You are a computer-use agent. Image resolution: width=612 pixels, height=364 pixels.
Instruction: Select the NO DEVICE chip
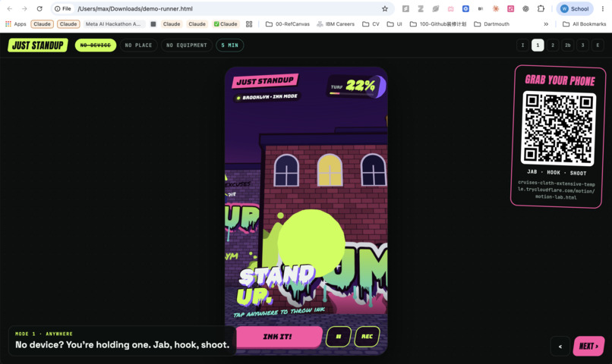[x=96, y=45]
